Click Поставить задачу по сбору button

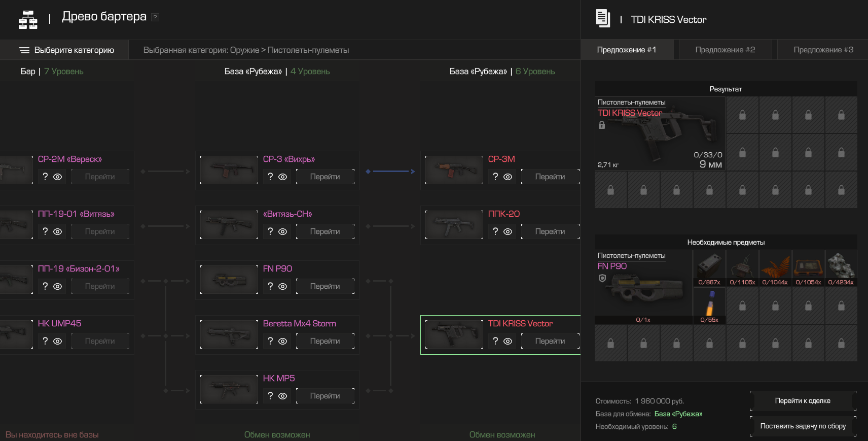803,426
